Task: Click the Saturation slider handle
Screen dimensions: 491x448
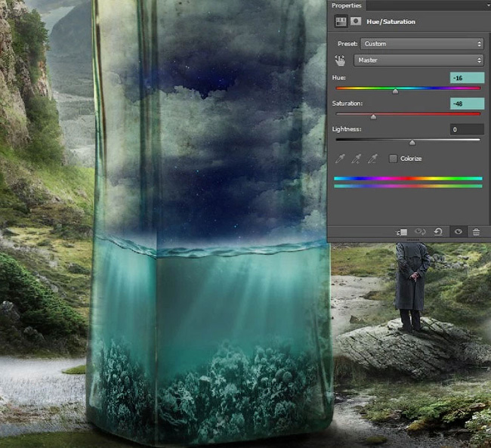Action: (x=373, y=117)
